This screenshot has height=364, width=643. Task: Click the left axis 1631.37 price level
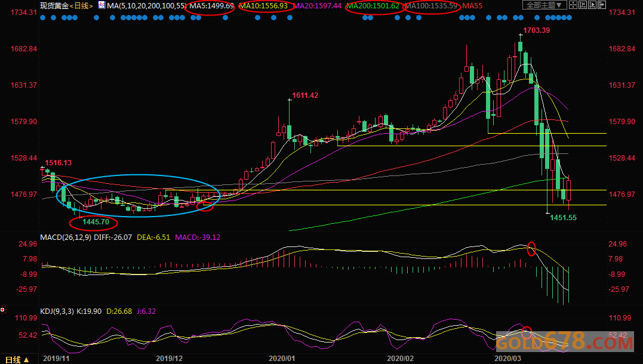pos(24,85)
